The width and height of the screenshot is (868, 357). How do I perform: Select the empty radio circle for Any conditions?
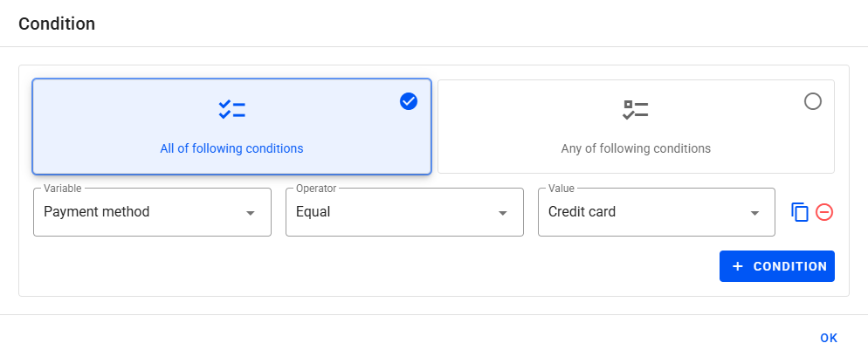(x=813, y=101)
